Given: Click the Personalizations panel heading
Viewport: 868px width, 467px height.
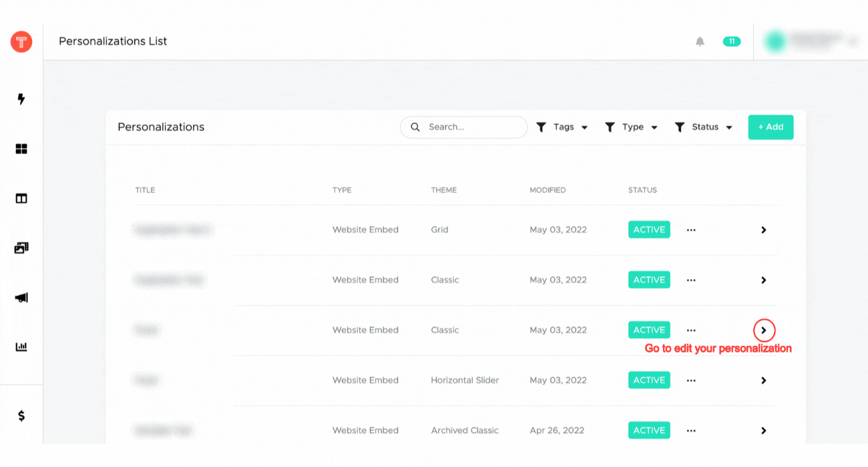Looking at the screenshot, I should [161, 127].
